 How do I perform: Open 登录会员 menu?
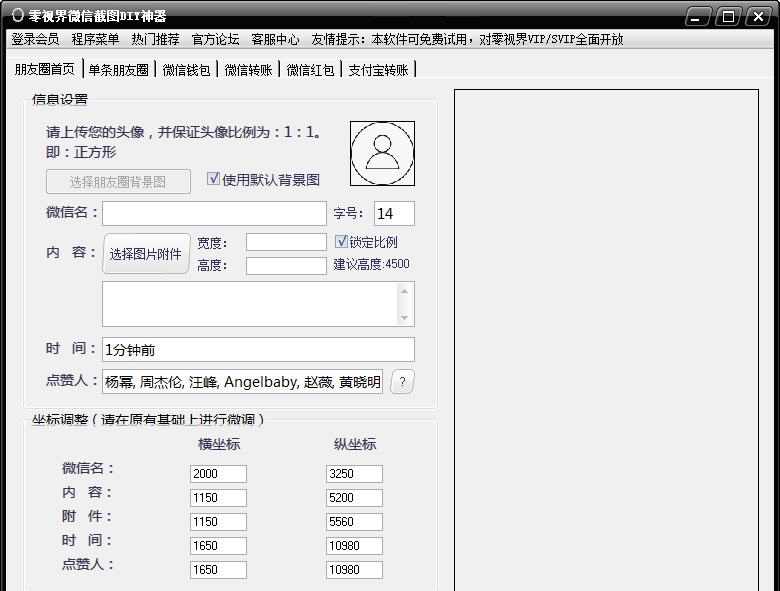(x=35, y=39)
